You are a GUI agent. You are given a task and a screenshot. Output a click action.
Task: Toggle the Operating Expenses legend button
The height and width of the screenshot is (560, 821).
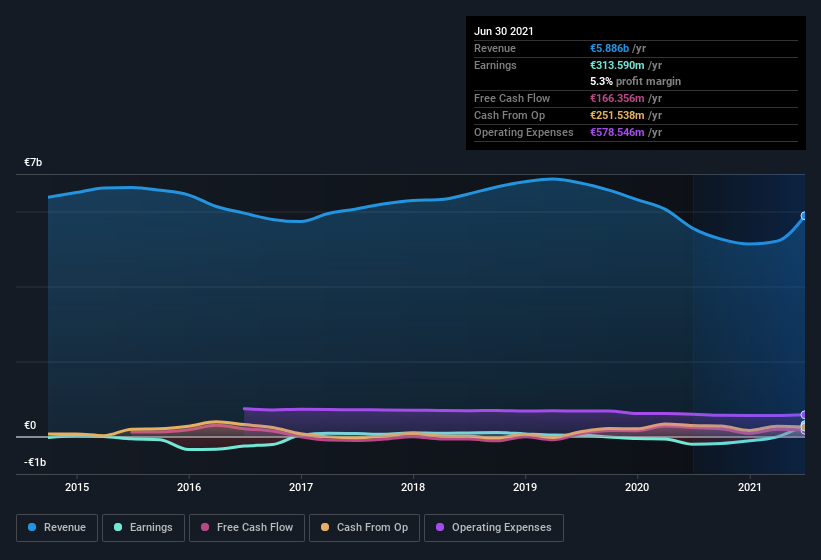click(x=493, y=528)
